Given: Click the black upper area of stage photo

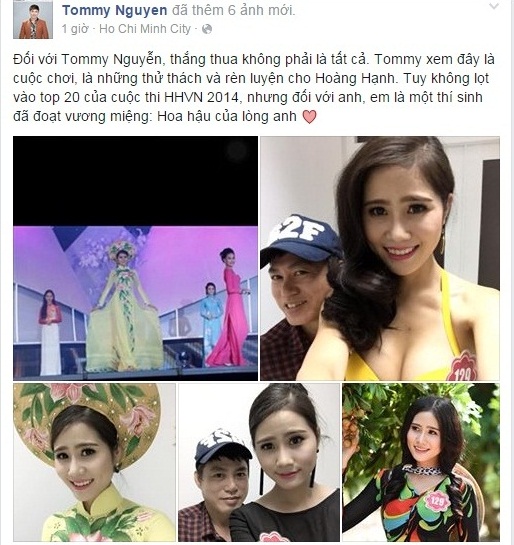Looking at the screenshot, I should pyautogui.click(x=136, y=181).
